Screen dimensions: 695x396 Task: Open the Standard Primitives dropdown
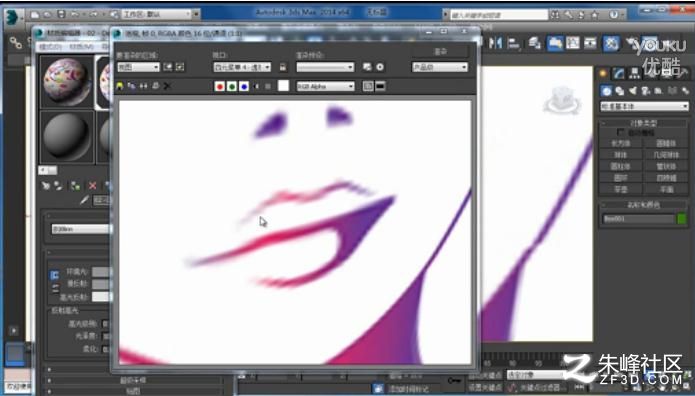(x=644, y=106)
